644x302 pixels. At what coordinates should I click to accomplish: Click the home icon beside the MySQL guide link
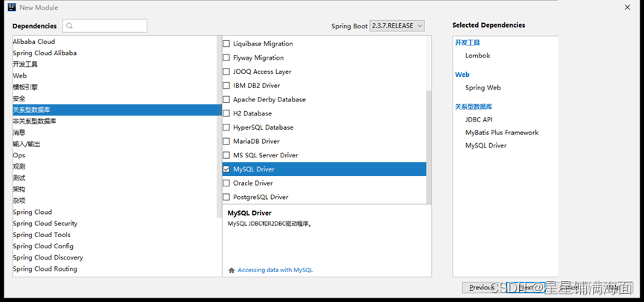click(x=232, y=270)
